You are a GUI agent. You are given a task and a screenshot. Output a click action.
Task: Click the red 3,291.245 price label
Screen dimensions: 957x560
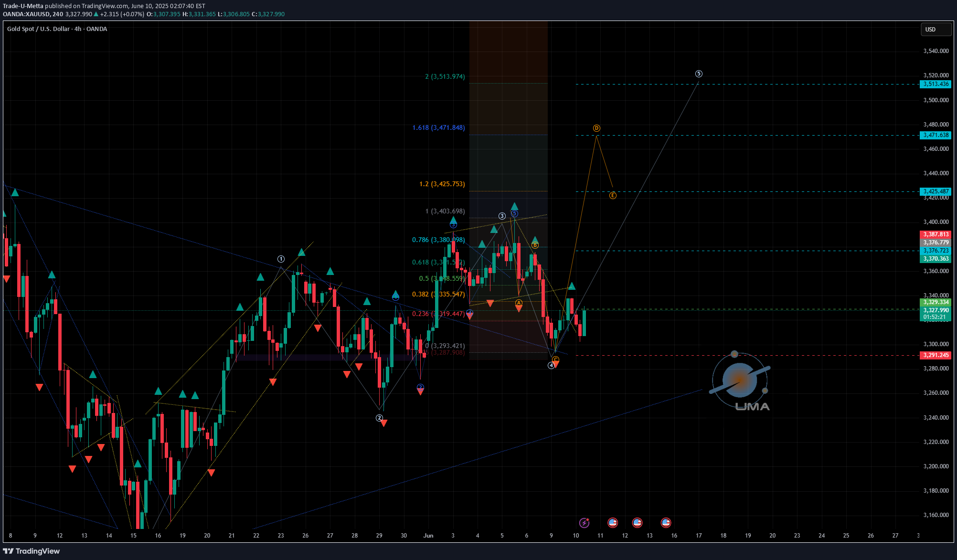pos(936,355)
